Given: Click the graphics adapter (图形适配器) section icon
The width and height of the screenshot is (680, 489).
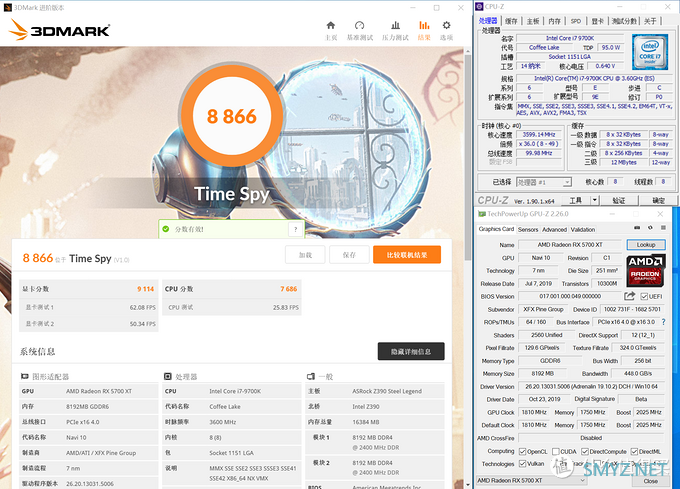Looking at the screenshot, I should pos(25,376).
